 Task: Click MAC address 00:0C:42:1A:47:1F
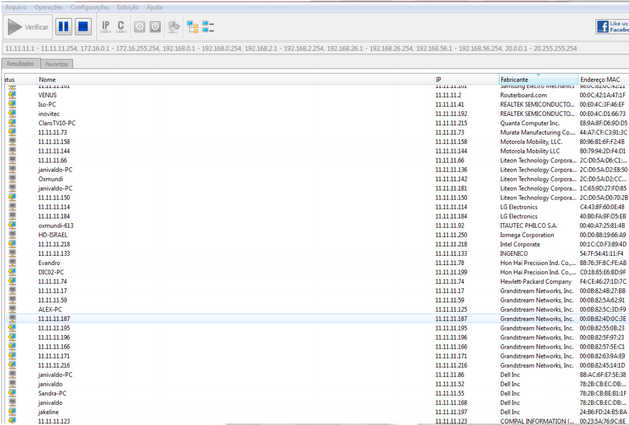tap(603, 95)
